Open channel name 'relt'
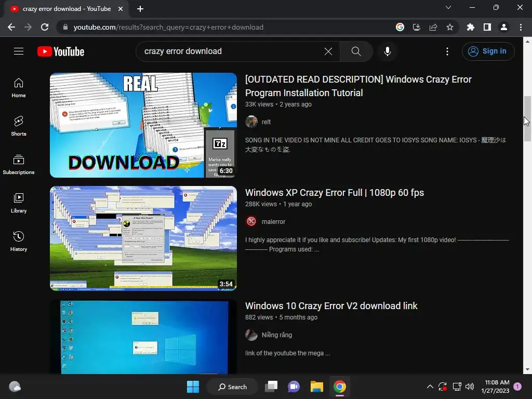The image size is (532, 399). tap(266, 122)
